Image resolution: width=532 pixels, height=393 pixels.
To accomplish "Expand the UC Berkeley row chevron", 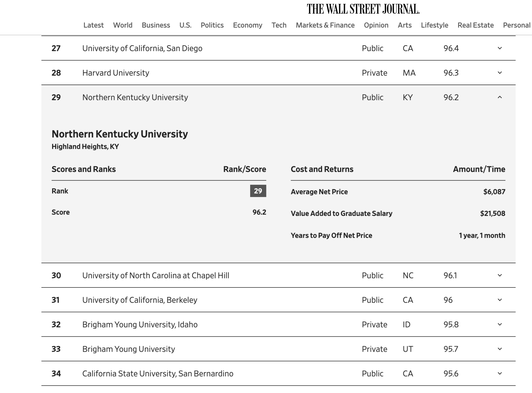I will click(x=500, y=300).
